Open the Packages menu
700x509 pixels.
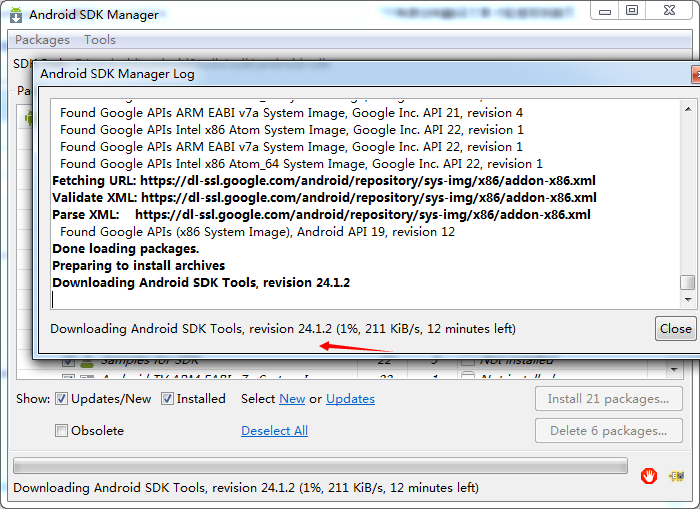42,40
